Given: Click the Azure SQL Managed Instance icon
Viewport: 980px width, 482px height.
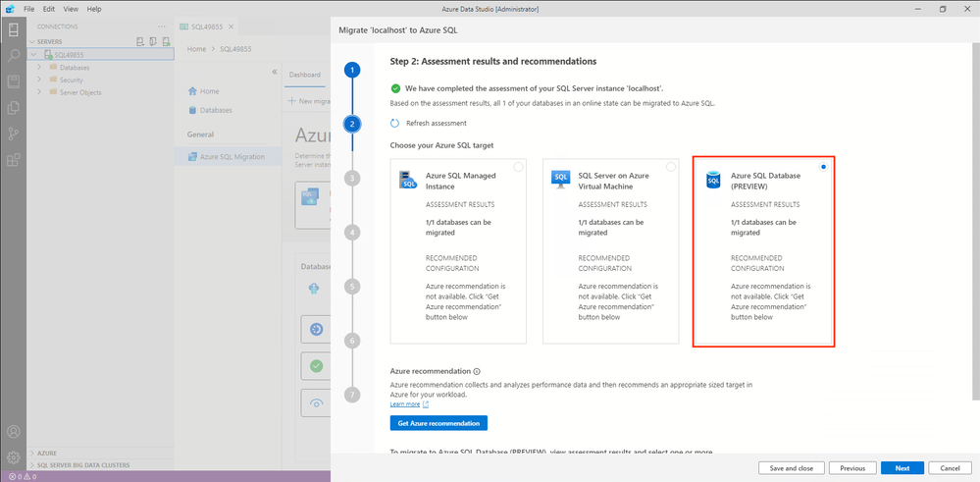Looking at the screenshot, I should [x=408, y=179].
